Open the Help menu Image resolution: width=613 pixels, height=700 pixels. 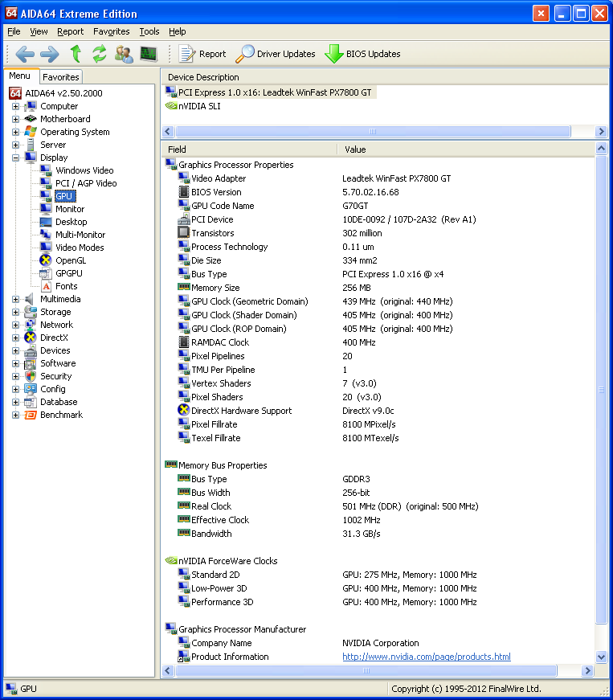177,31
